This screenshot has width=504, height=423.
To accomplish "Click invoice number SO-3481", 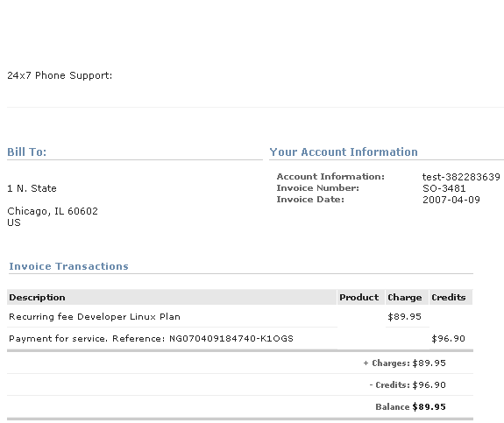I will tap(444, 188).
